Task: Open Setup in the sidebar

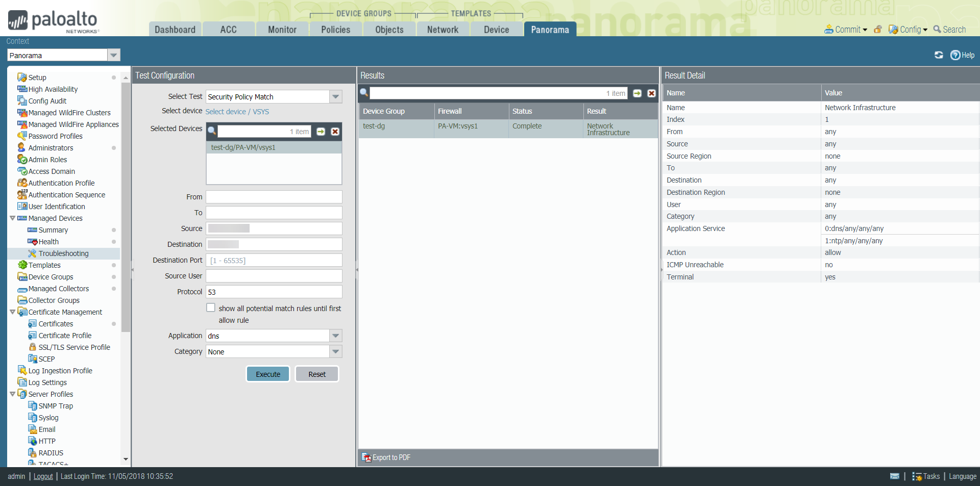Action: (x=37, y=78)
